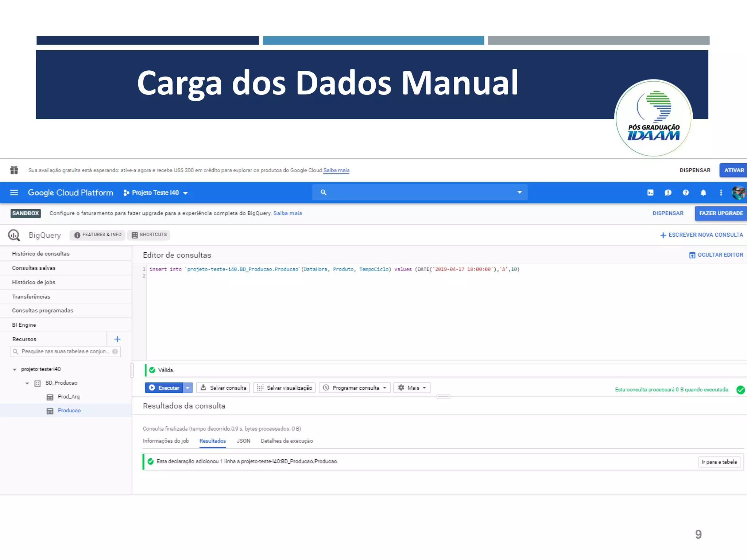Expand the search bar dropdown arrow
This screenshot has height=560, width=747.
[519, 192]
